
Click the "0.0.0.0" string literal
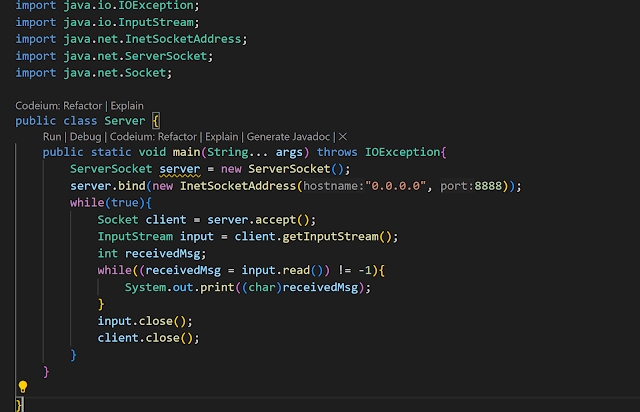click(396, 186)
